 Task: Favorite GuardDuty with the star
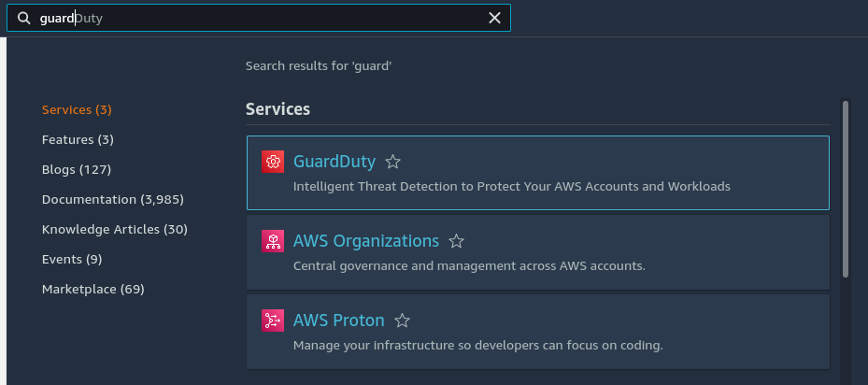[x=393, y=162]
